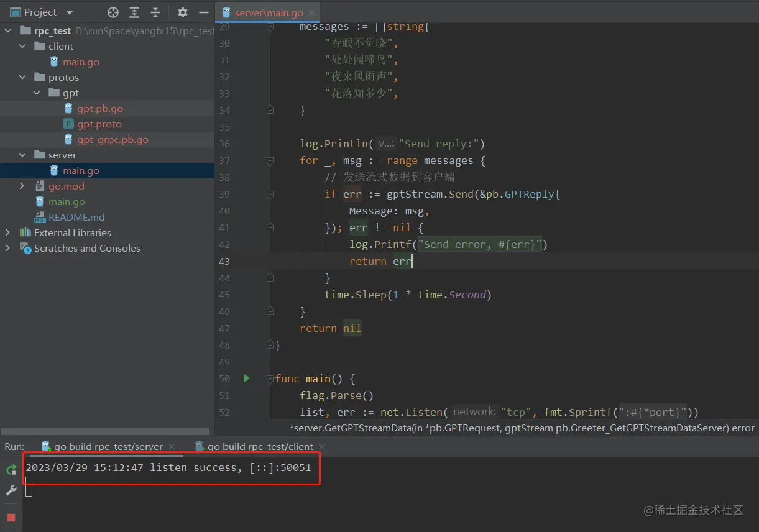Select root-level main.go file

click(67, 201)
